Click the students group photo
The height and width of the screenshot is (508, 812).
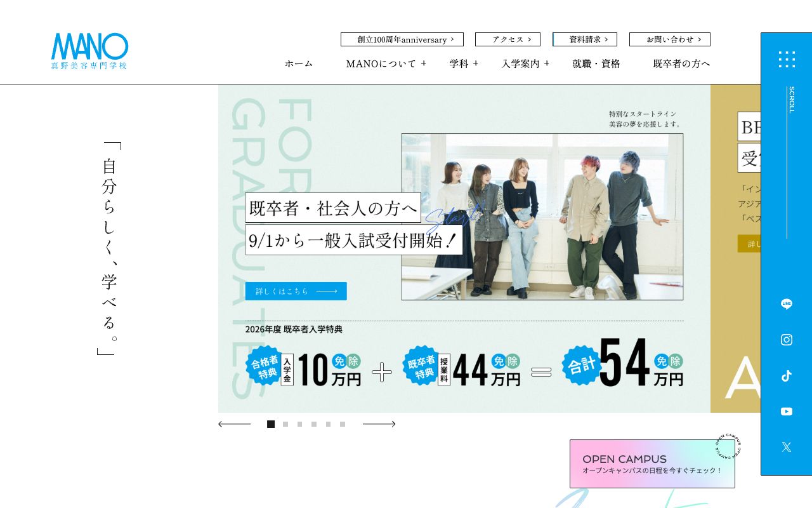(542, 217)
